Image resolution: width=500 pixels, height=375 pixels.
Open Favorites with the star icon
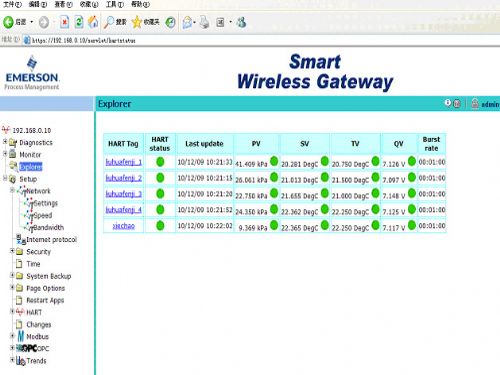(x=137, y=22)
